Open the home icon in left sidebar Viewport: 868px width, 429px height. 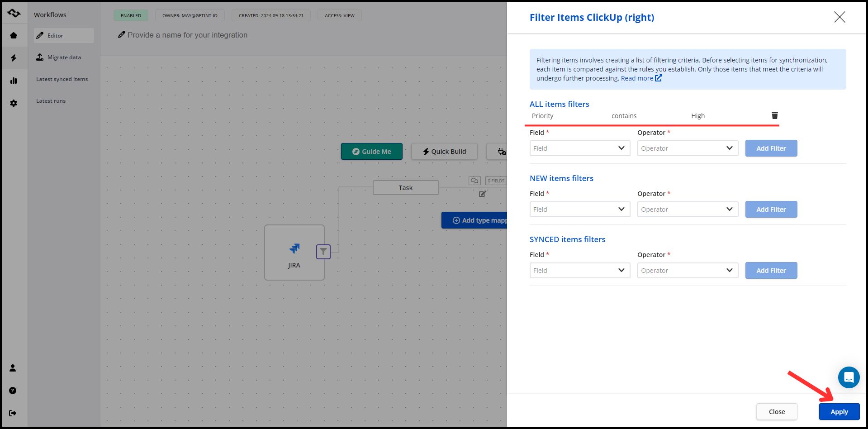tap(14, 35)
